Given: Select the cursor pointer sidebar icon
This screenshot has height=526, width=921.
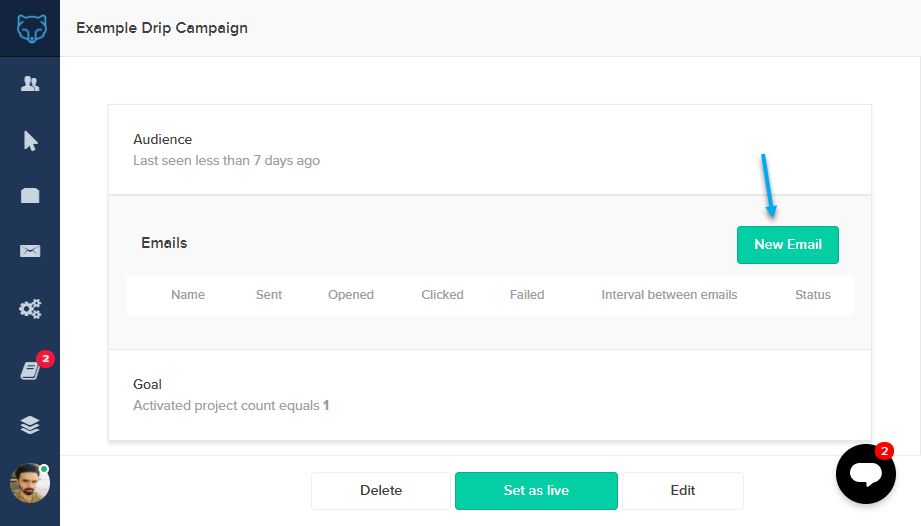Looking at the screenshot, I should point(30,141).
